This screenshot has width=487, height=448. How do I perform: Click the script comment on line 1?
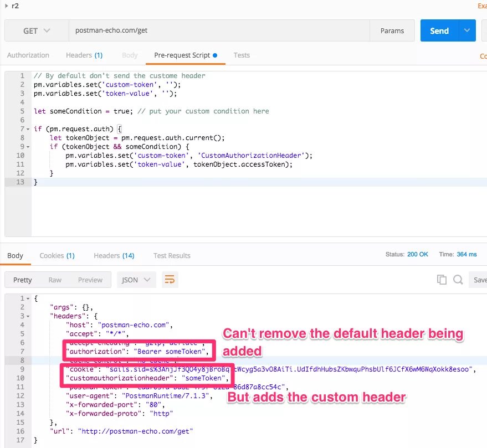(x=120, y=76)
